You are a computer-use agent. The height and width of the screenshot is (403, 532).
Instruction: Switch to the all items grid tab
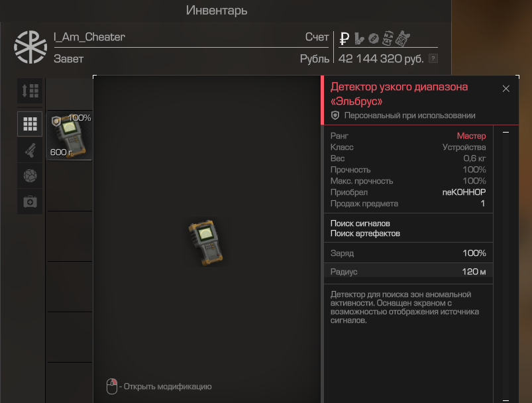click(30, 124)
